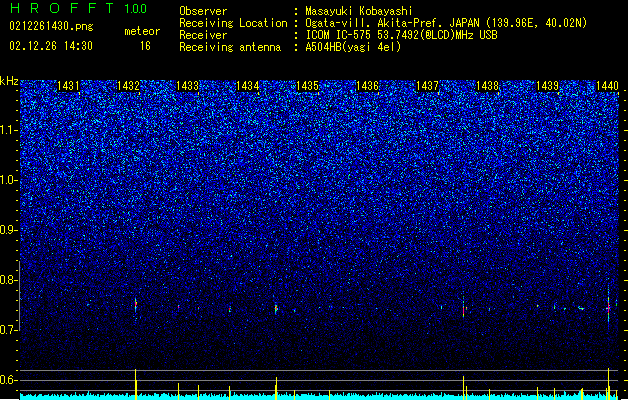
Task: Click the tall yellow power spike after 1432
Action: point(136,384)
